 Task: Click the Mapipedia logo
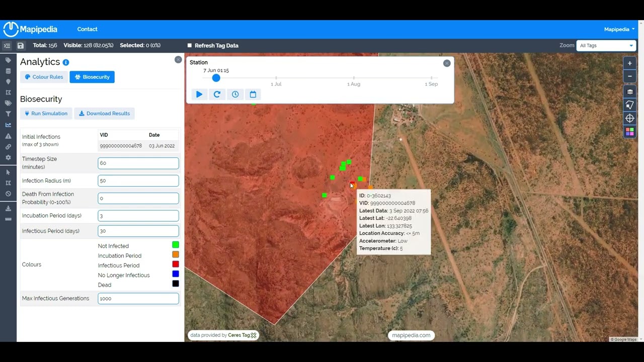tap(30, 29)
